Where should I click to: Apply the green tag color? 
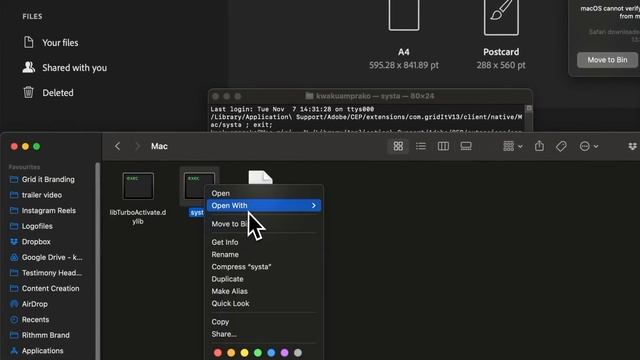pos(258,353)
